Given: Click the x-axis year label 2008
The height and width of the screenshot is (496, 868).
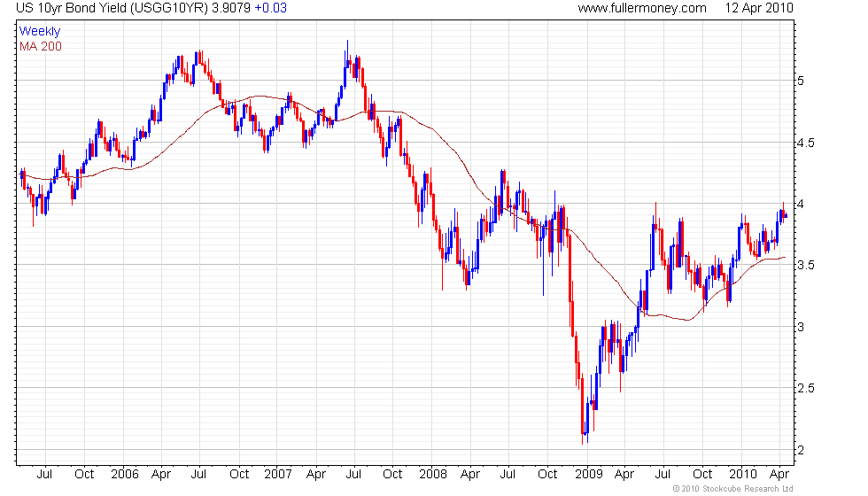Looking at the screenshot, I should 433,475.
